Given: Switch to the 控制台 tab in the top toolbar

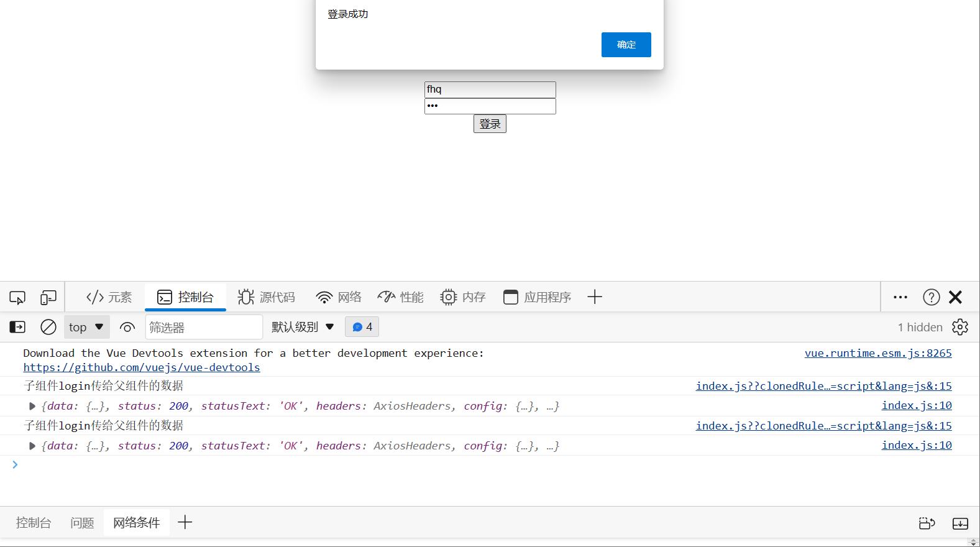Looking at the screenshot, I should [x=185, y=297].
